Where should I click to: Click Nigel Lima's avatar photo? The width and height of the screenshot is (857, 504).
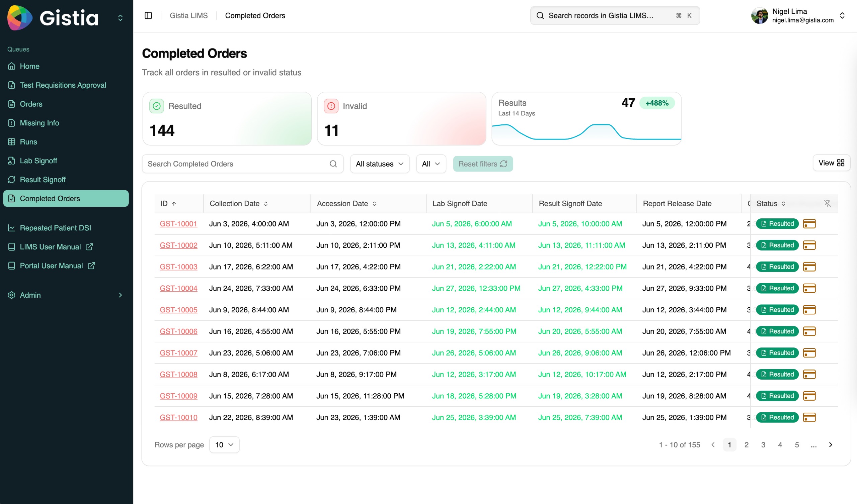click(759, 16)
